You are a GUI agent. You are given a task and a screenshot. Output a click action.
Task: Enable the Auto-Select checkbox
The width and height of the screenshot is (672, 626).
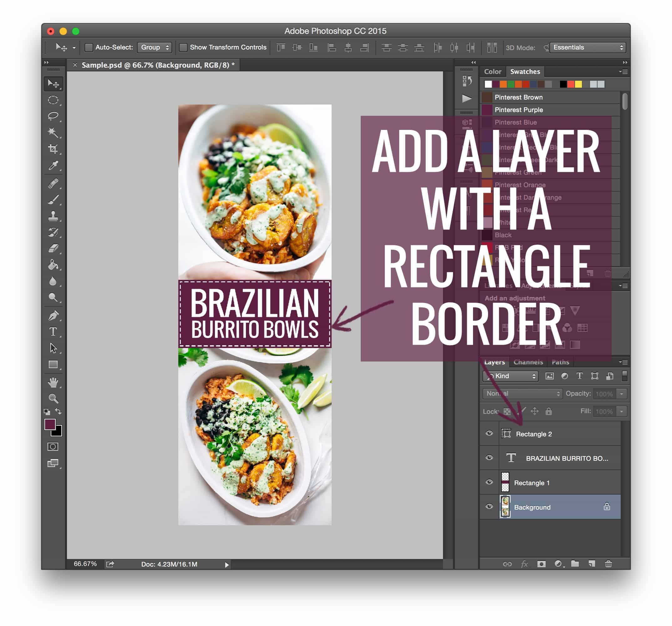[89, 48]
